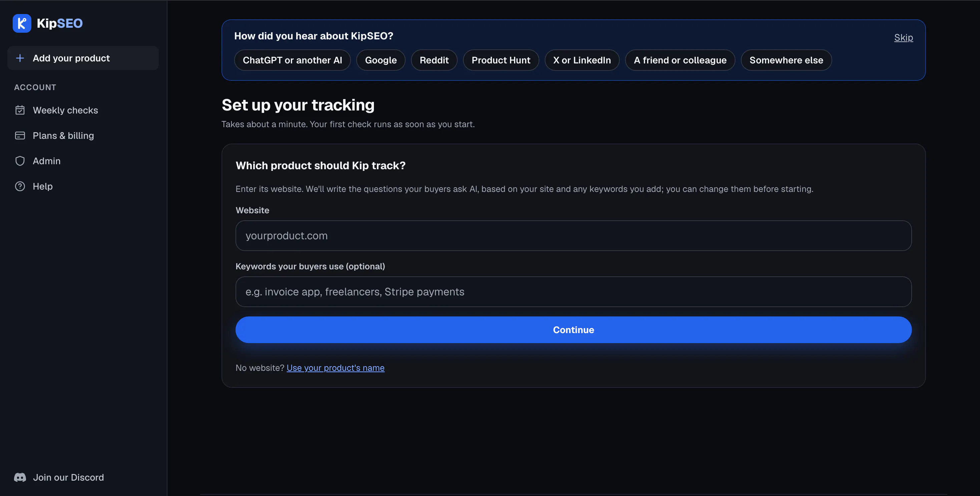Click the 'Set up your tracking' heading

(x=298, y=105)
